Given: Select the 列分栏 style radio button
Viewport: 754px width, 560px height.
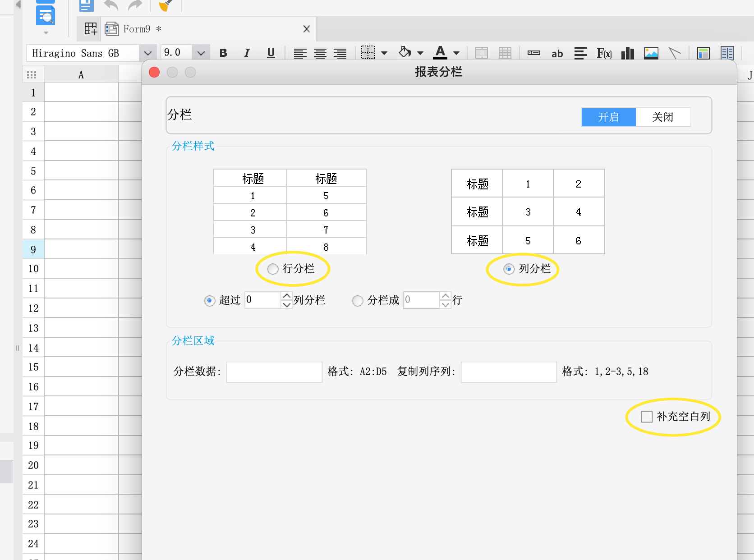Looking at the screenshot, I should point(509,269).
